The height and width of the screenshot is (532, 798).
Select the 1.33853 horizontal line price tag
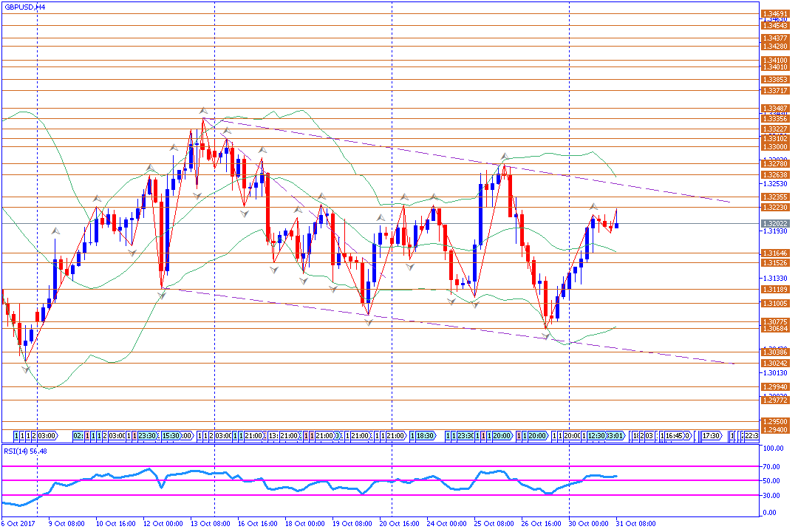point(774,79)
